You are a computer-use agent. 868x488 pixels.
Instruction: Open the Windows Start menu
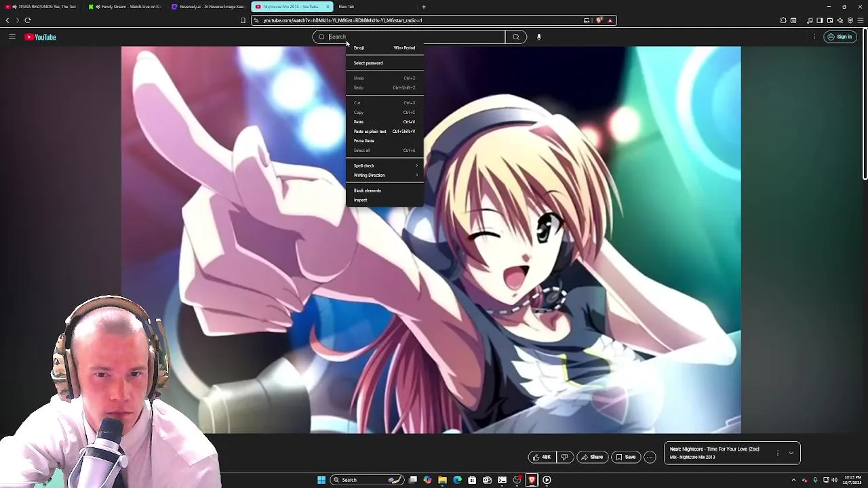click(321, 480)
